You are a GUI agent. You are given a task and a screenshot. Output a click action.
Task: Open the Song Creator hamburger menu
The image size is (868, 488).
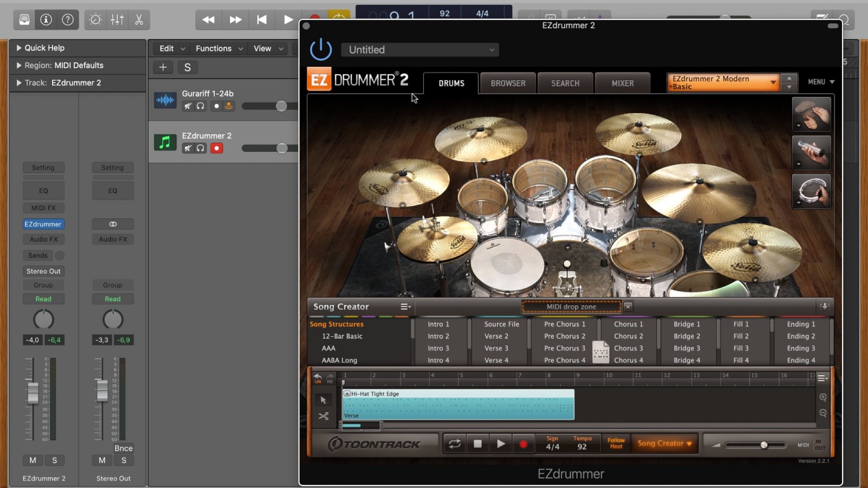pos(405,307)
